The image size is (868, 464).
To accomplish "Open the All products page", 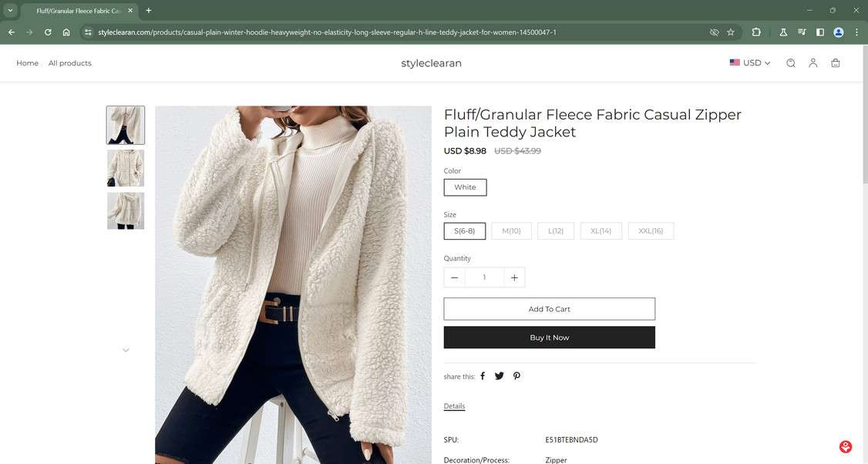I will [x=70, y=62].
